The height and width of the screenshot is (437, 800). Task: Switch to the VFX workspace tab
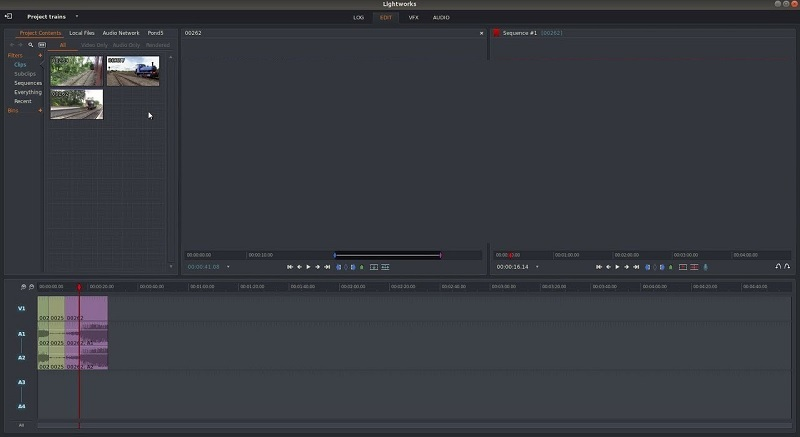pyautogui.click(x=413, y=17)
